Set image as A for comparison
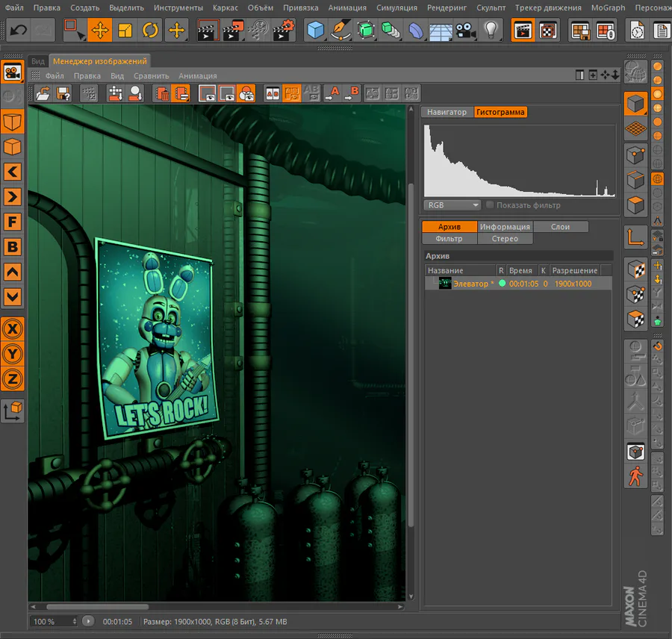Viewport: 672px width, 639px height. [332, 93]
